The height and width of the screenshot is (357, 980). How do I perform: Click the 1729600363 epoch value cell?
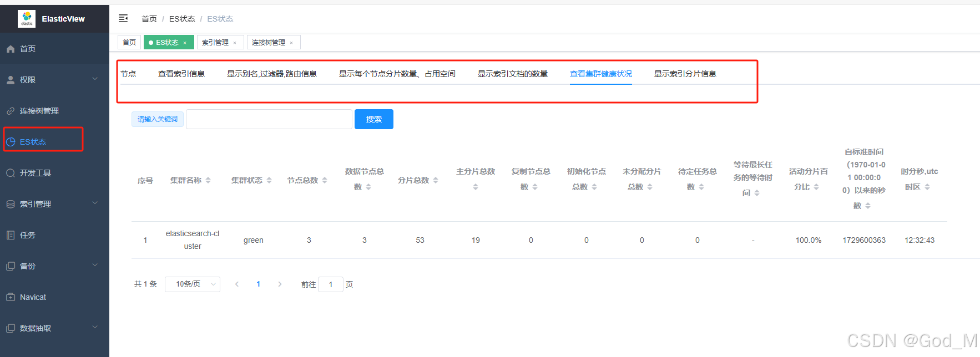pos(864,240)
